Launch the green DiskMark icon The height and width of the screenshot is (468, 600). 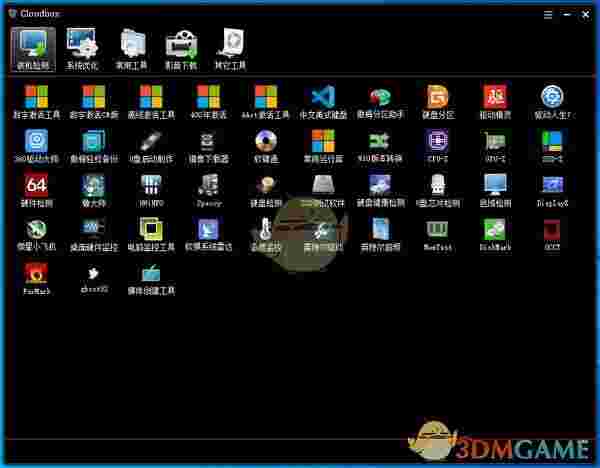coord(495,229)
